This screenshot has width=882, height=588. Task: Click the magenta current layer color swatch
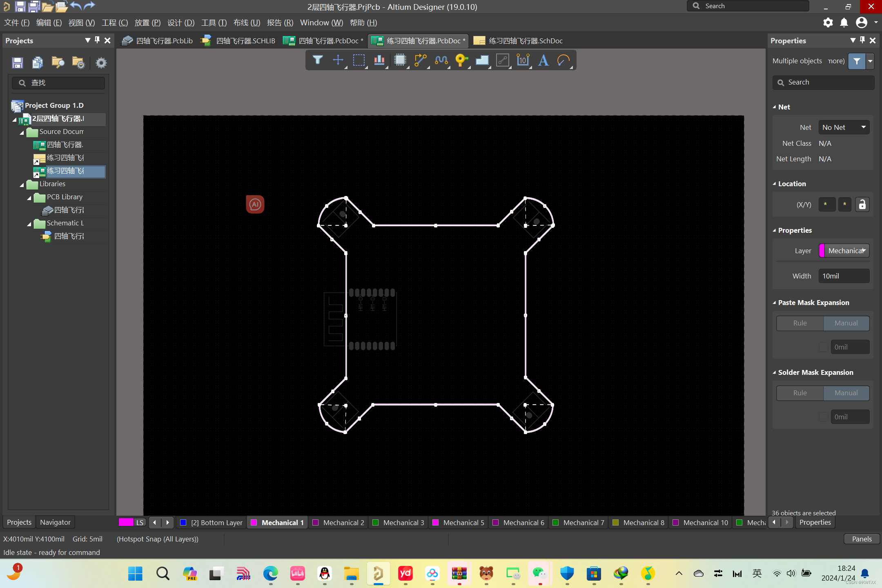pos(126,522)
